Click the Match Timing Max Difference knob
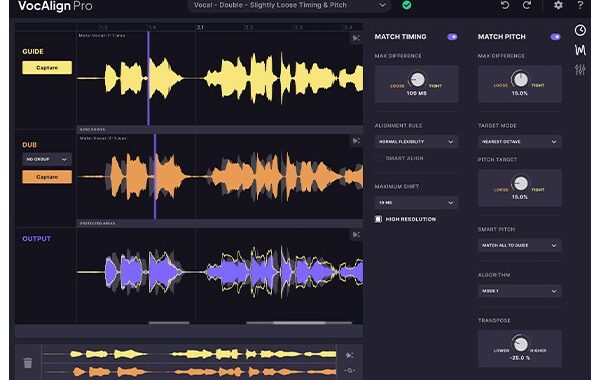This screenshot has height=380, width=600. click(x=417, y=80)
